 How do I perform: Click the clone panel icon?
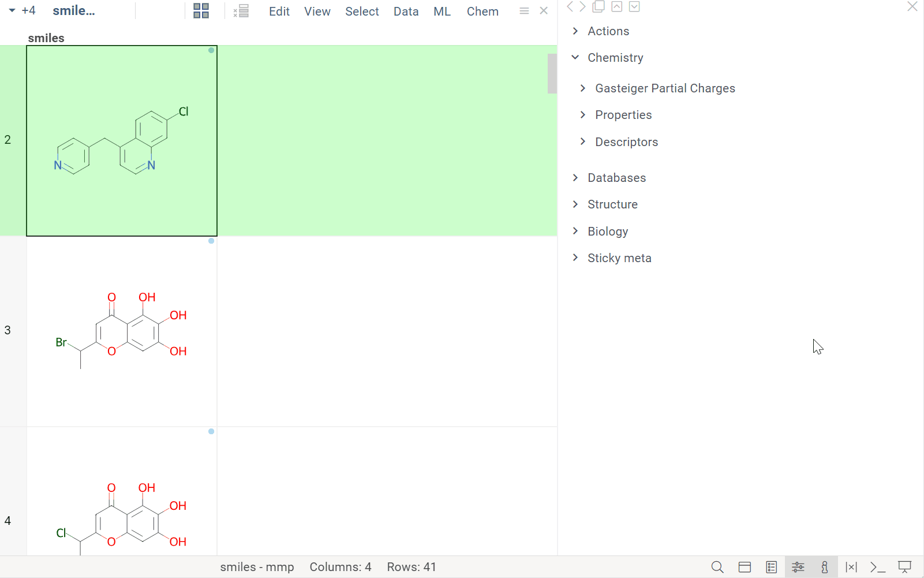(599, 6)
